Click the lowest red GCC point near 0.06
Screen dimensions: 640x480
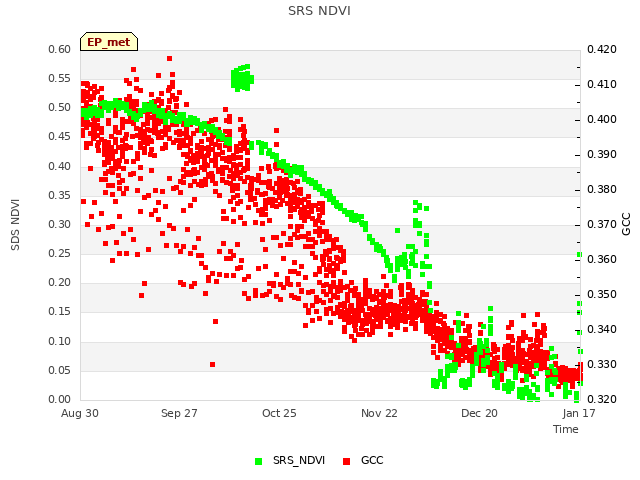(x=212, y=364)
